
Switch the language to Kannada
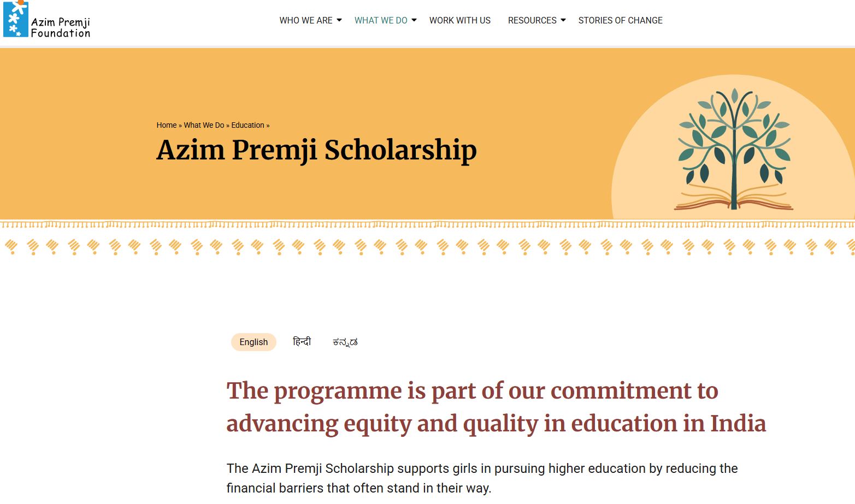345,342
